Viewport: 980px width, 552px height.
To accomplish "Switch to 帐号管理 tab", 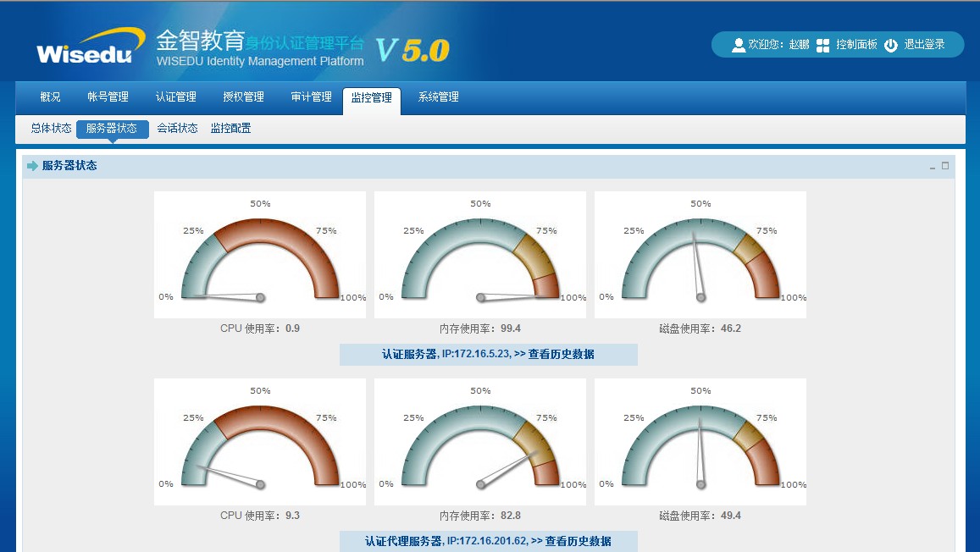I will [108, 97].
